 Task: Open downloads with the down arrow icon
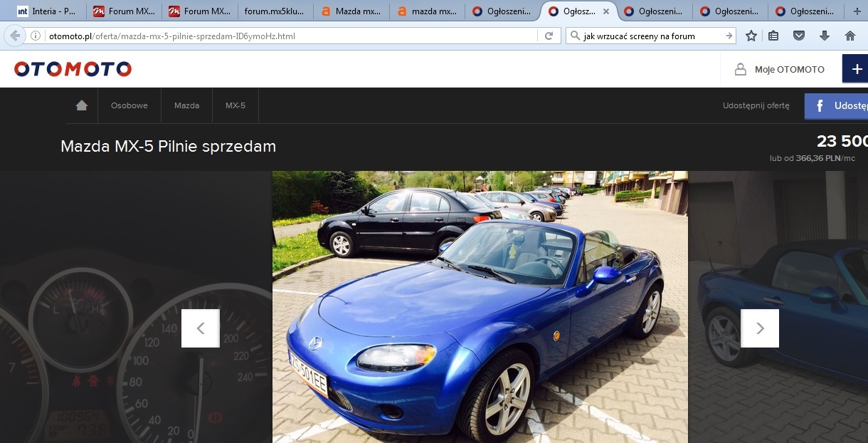pos(825,36)
